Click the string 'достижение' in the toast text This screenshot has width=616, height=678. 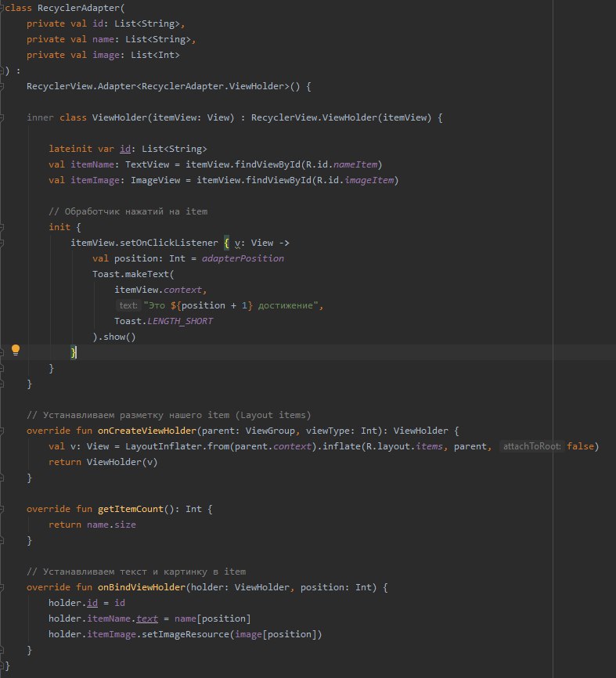pos(286,305)
